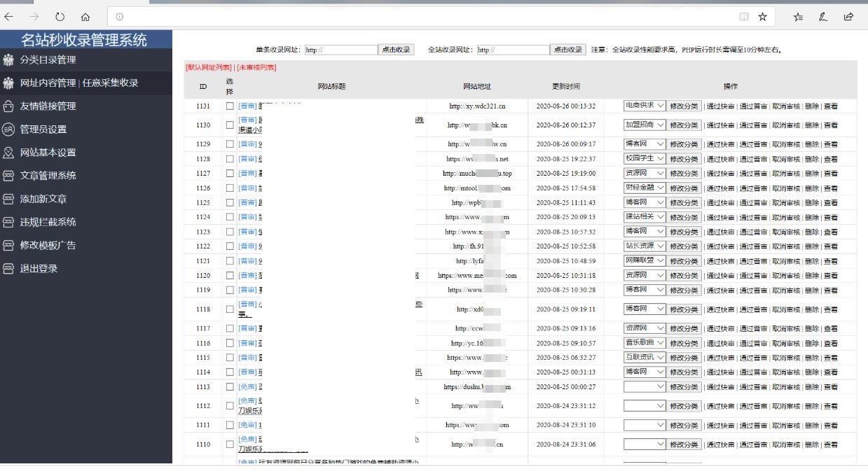Click the browser home icon
This screenshot has height=476, width=868.
[85, 17]
